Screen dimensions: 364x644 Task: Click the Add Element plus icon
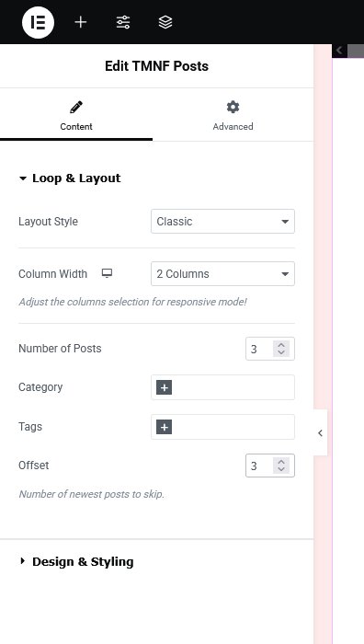[x=81, y=22]
